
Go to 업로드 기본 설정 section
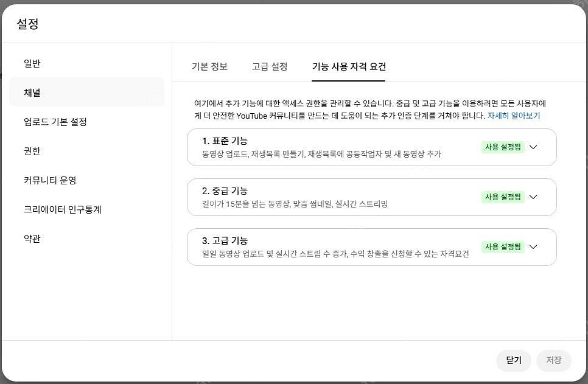click(x=55, y=122)
